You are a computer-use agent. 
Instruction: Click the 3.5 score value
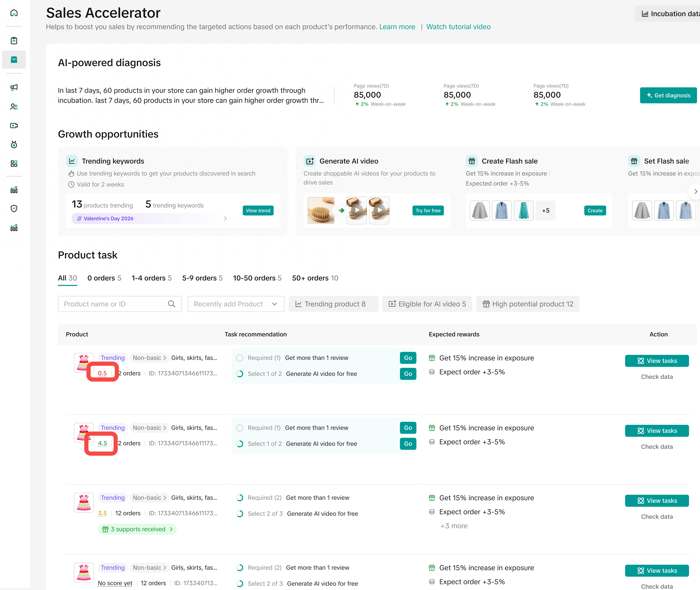pos(102,513)
